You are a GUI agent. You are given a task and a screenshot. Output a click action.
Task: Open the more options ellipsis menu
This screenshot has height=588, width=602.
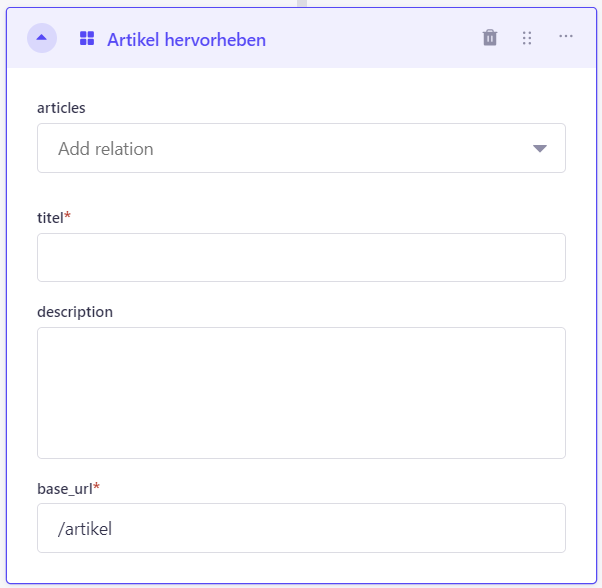pyautogui.click(x=566, y=36)
